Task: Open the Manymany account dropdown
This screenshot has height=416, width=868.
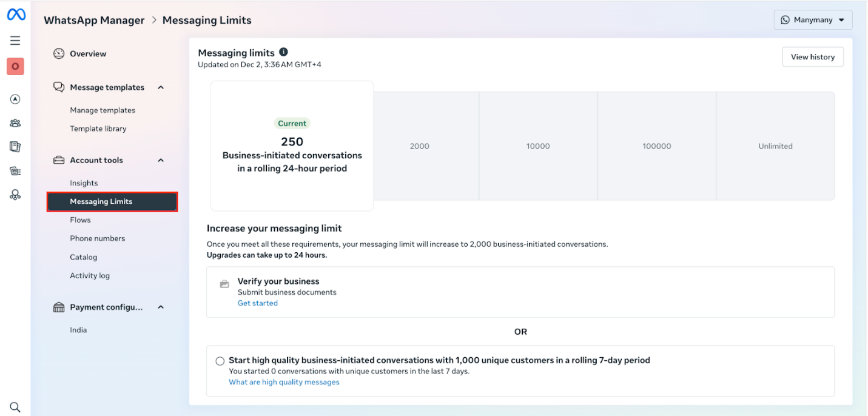Action: pos(813,20)
